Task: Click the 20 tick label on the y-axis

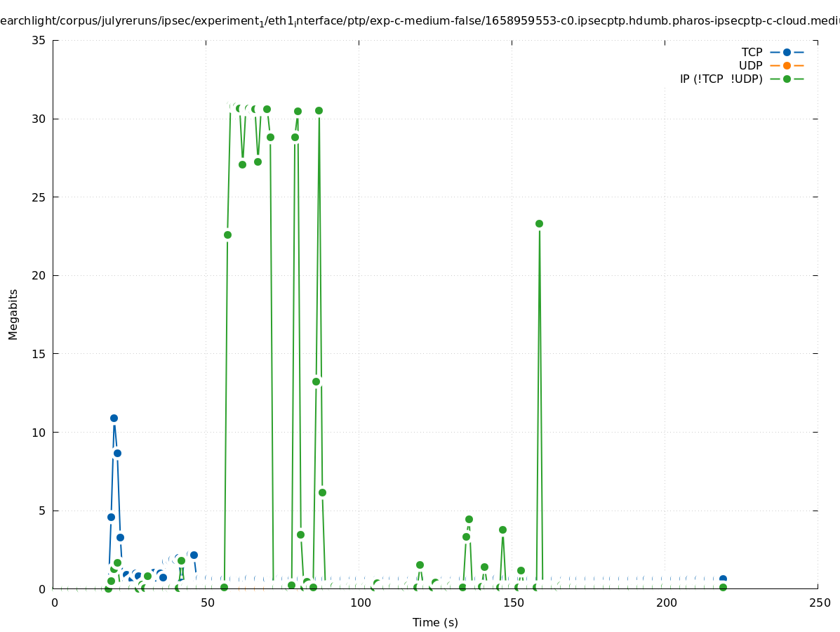Action: (39, 275)
